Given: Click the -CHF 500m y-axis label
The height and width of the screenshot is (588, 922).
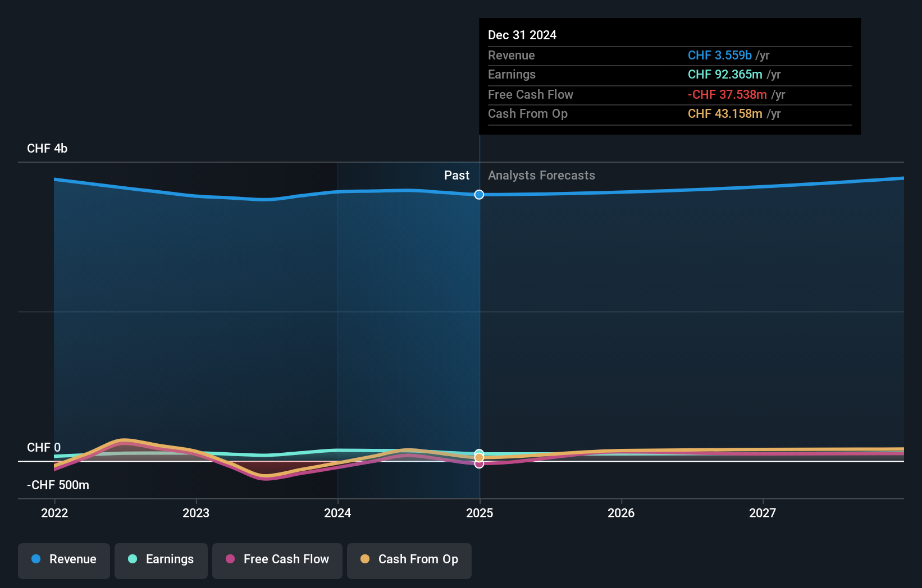Looking at the screenshot, I should pos(58,485).
